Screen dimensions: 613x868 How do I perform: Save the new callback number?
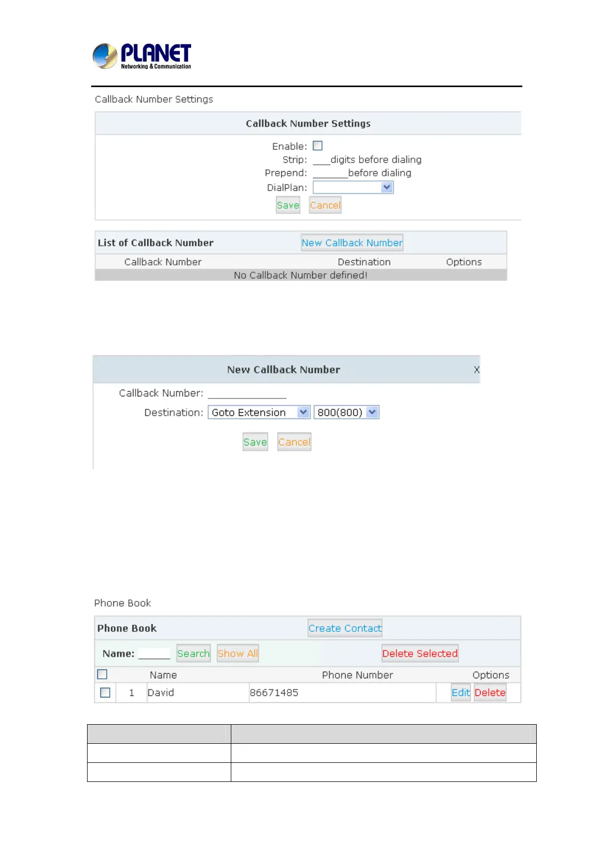point(255,442)
